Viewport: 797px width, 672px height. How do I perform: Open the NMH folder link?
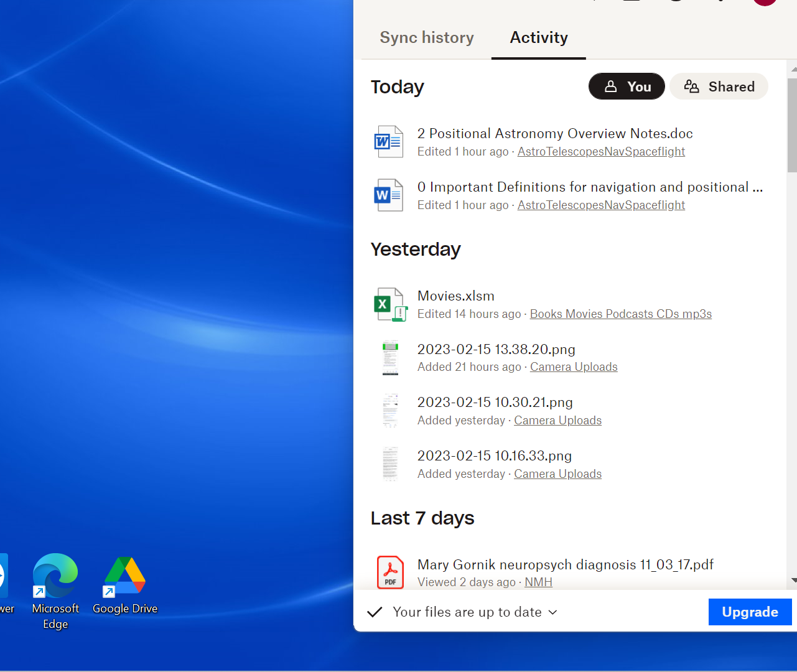coord(538,582)
